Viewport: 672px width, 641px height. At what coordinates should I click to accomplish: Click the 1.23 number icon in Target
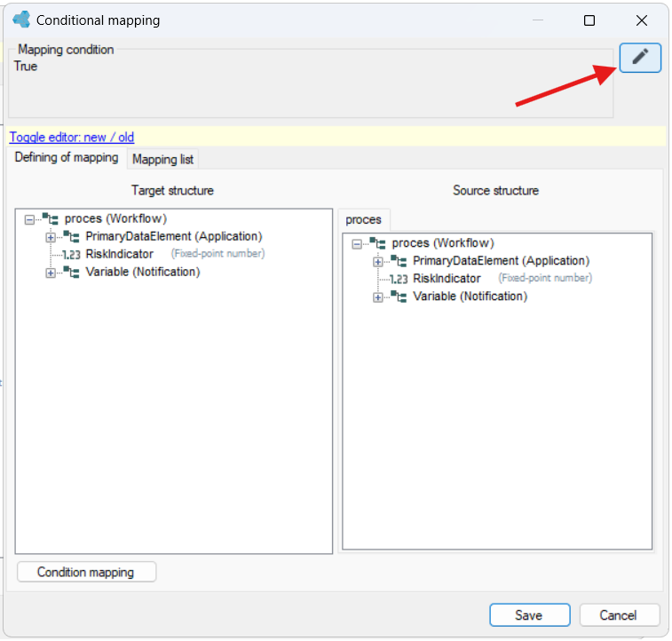(x=71, y=255)
